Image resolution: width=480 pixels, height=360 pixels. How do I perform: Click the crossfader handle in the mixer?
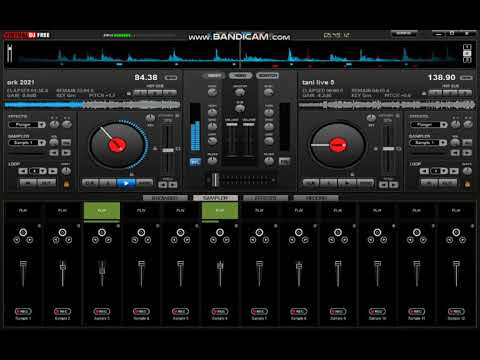pos(215,180)
